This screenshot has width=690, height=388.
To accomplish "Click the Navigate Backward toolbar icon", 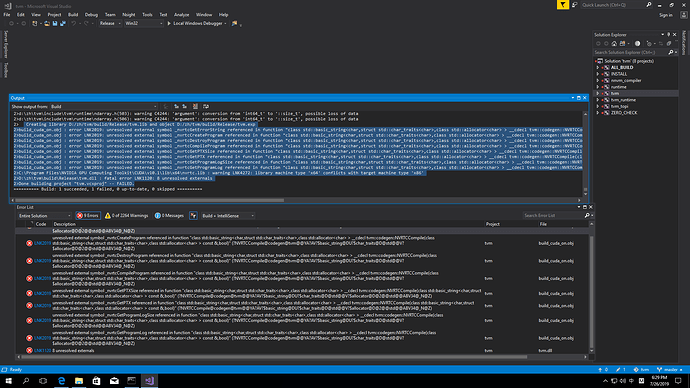I will click(x=11, y=23).
